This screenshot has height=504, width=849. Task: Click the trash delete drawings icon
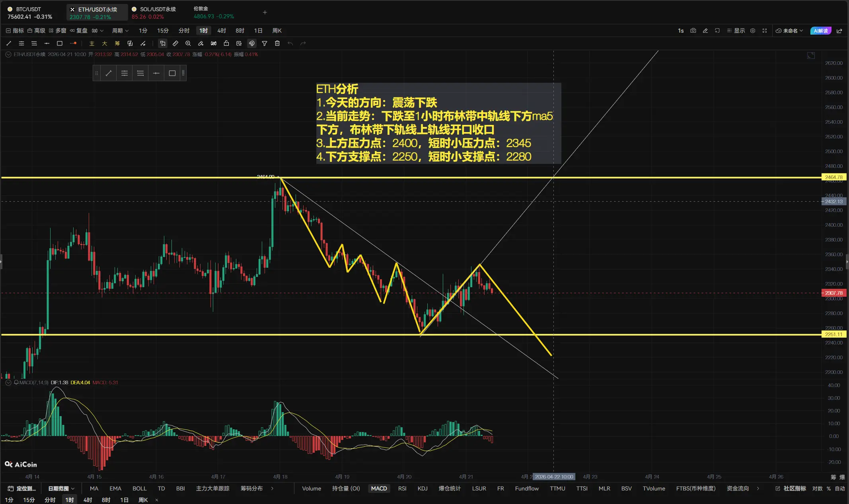pyautogui.click(x=277, y=43)
